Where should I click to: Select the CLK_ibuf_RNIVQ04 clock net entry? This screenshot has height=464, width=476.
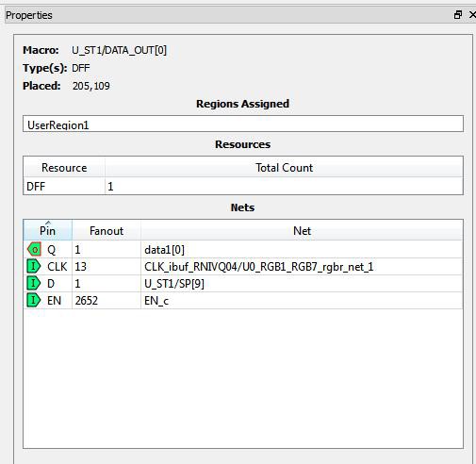(x=258, y=267)
